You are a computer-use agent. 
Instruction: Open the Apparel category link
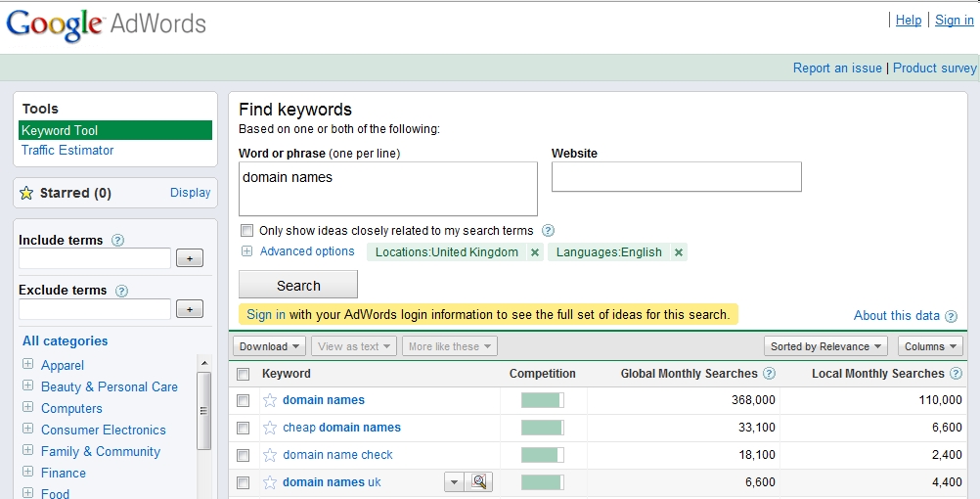[63, 365]
